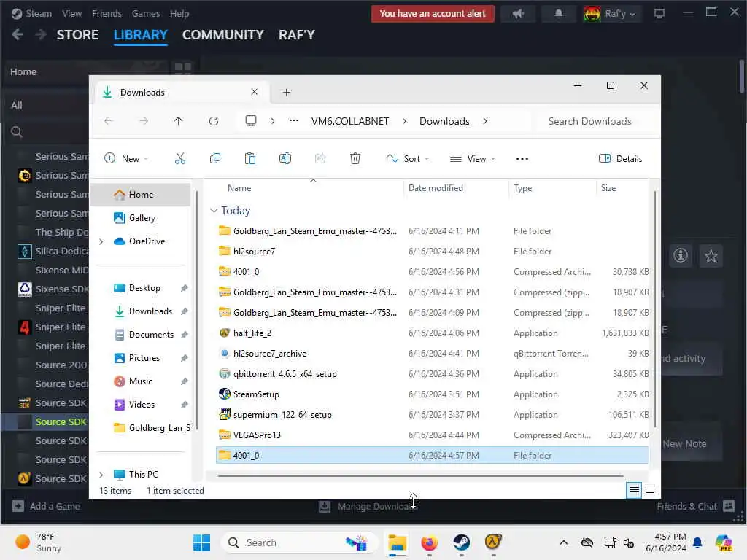This screenshot has height=560, width=747.
Task: Click the Windows taskbar Search box
Action: pyautogui.click(x=299, y=542)
